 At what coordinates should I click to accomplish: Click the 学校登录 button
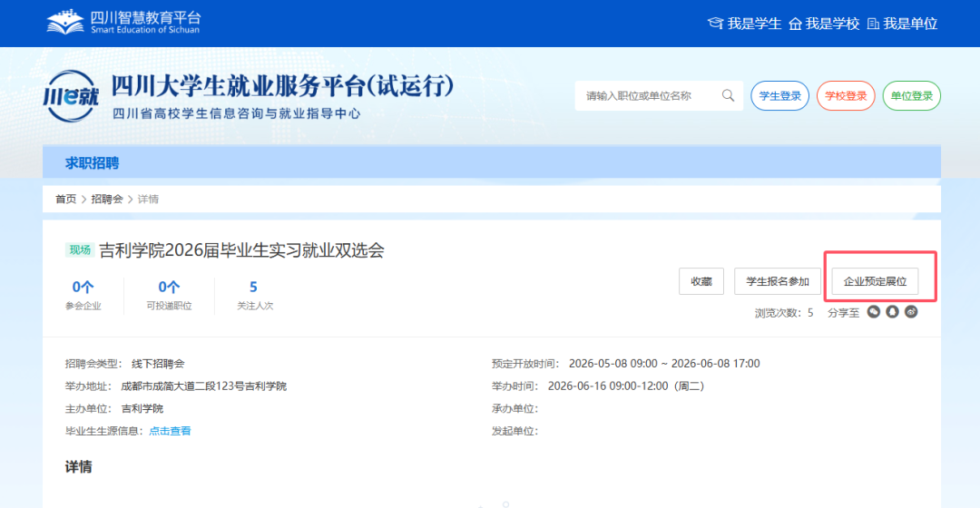point(846,95)
